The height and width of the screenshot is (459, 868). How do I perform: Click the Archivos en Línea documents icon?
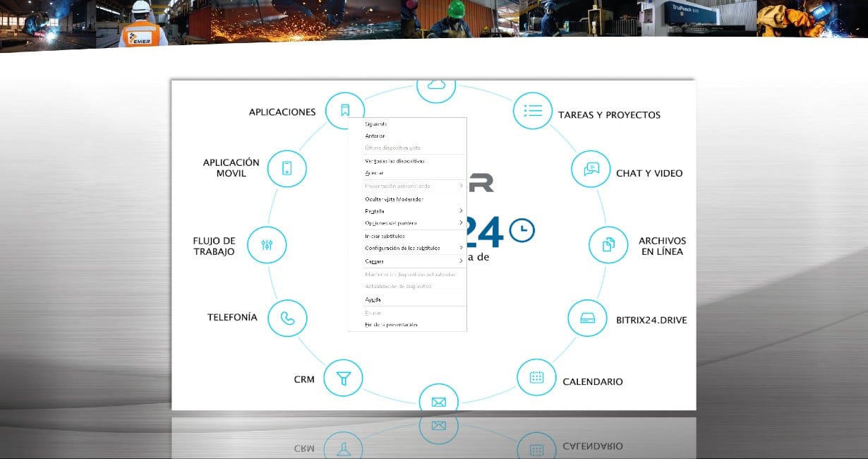608,245
